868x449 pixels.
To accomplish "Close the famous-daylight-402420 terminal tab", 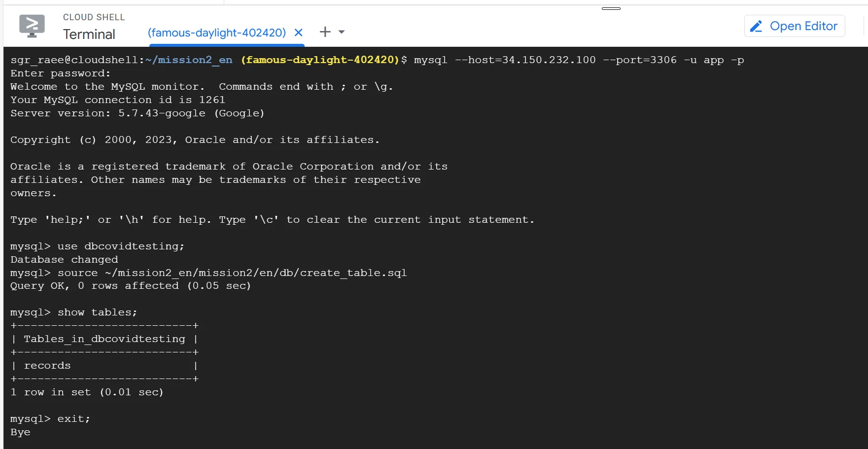I will pyautogui.click(x=298, y=33).
